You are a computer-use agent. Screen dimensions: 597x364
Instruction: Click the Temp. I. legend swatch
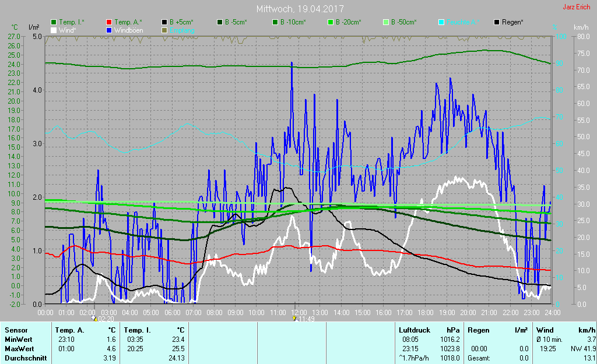pos(54,22)
